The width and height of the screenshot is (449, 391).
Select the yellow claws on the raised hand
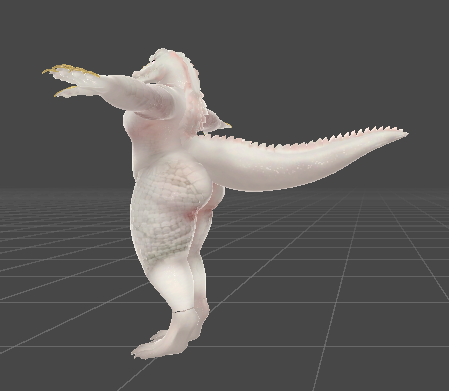[x=71, y=70]
